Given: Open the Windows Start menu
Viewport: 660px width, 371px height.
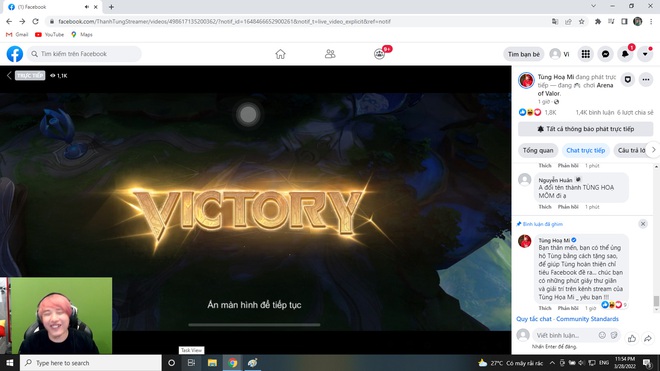Looking at the screenshot, I should (x=10, y=363).
